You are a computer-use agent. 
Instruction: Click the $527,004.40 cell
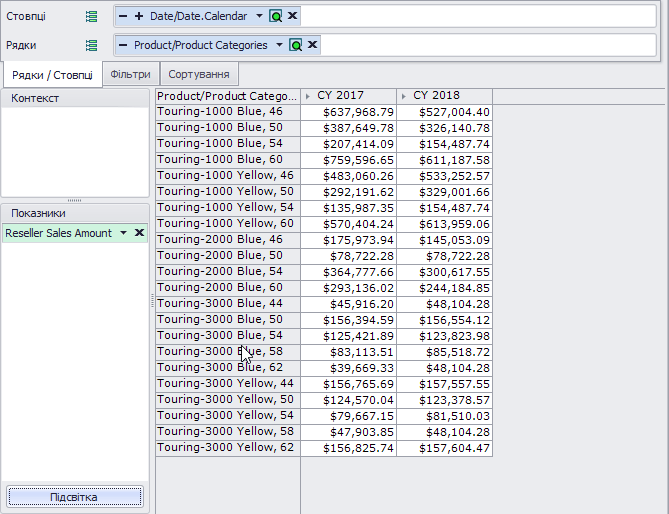pos(445,112)
